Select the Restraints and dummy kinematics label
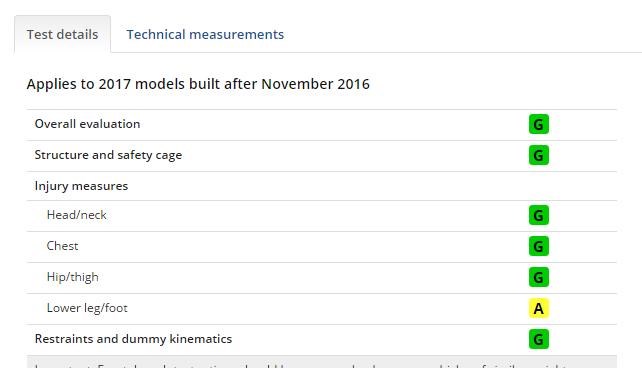Screen dimensions: 642x368 (133, 339)
